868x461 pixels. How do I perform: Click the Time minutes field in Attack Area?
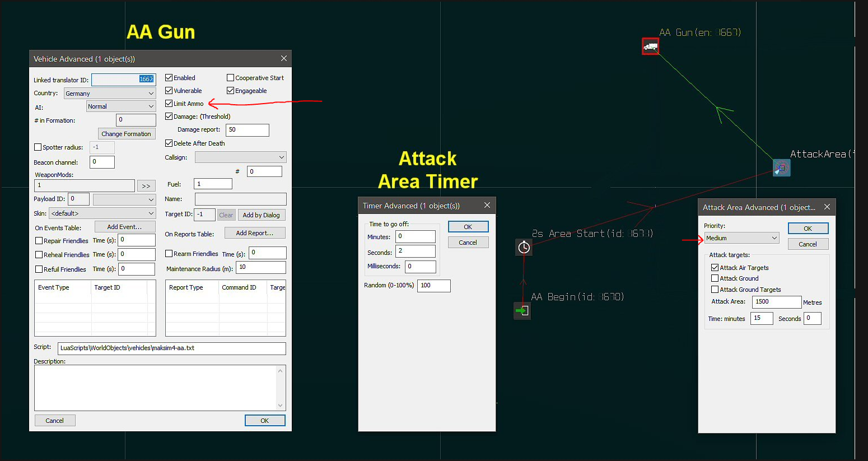coord(762,318)
